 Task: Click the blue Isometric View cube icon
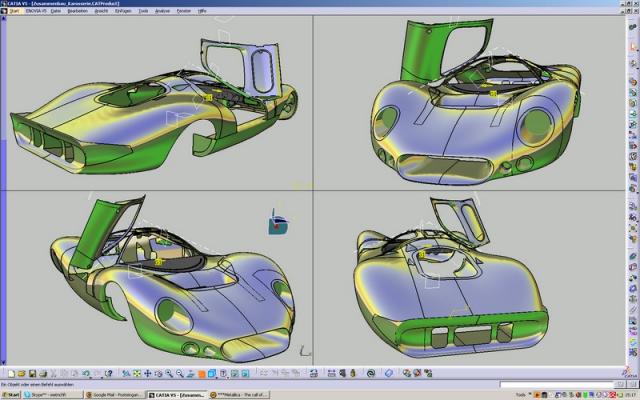click(x=211, y=373)
